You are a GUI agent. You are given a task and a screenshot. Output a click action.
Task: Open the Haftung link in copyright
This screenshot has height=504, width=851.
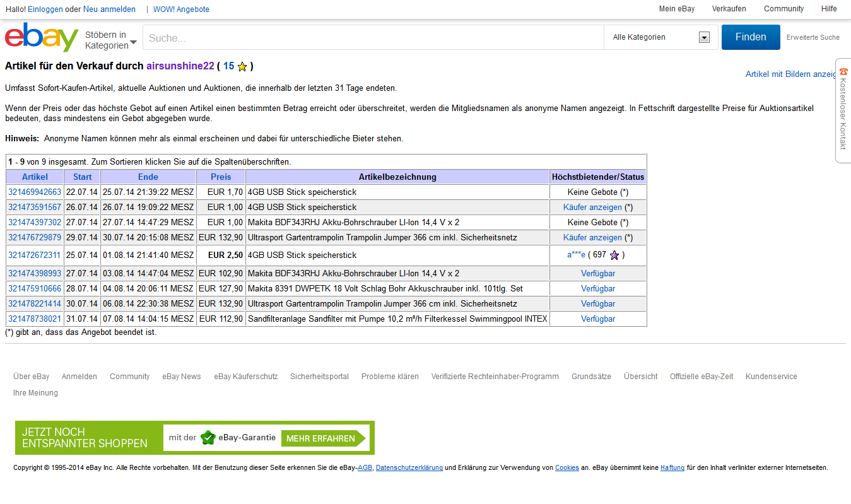(x=672, y=468)
